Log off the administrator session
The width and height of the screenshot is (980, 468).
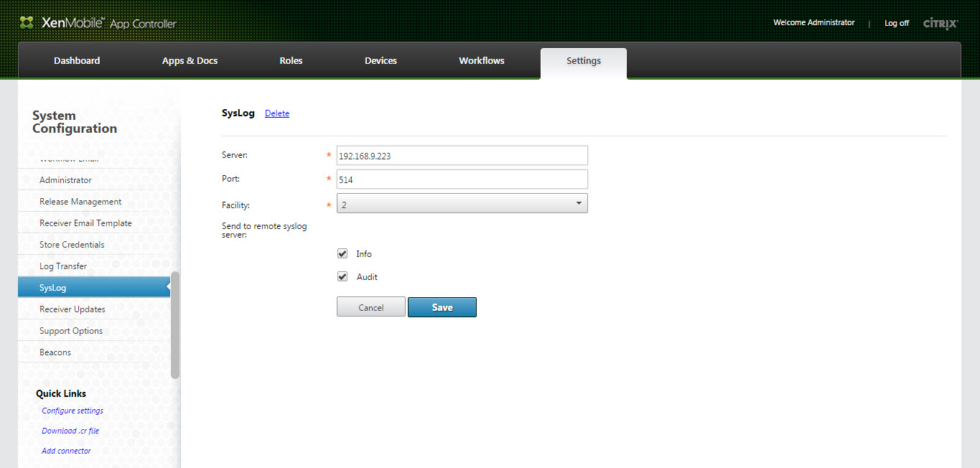point(897,23)
